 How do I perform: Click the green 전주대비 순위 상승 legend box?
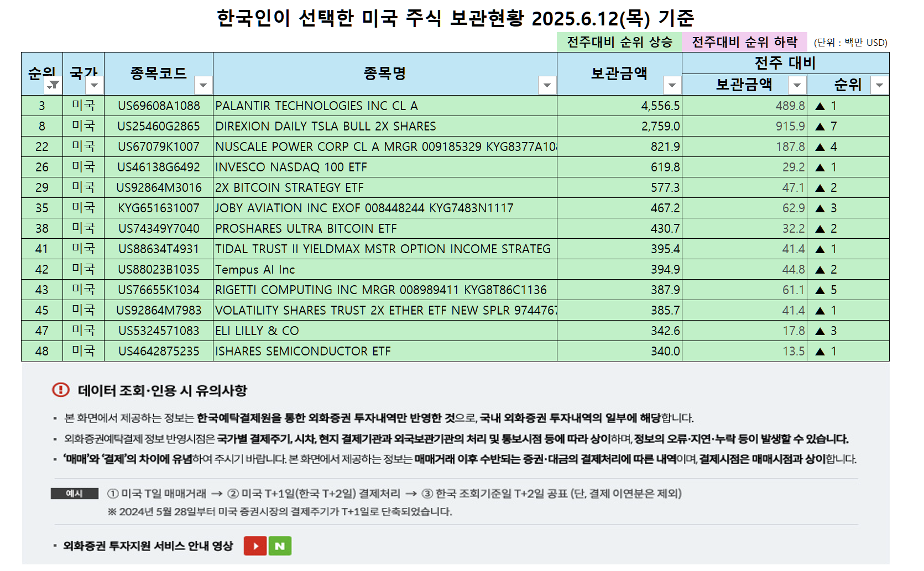[x=619, y=41]
